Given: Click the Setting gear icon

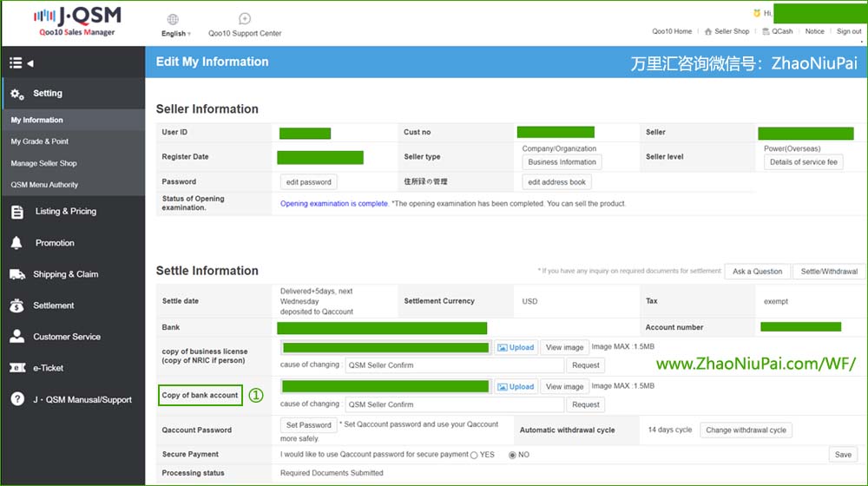Looking at the screenshot, I should pyautogui.click(x=17, y=94).
